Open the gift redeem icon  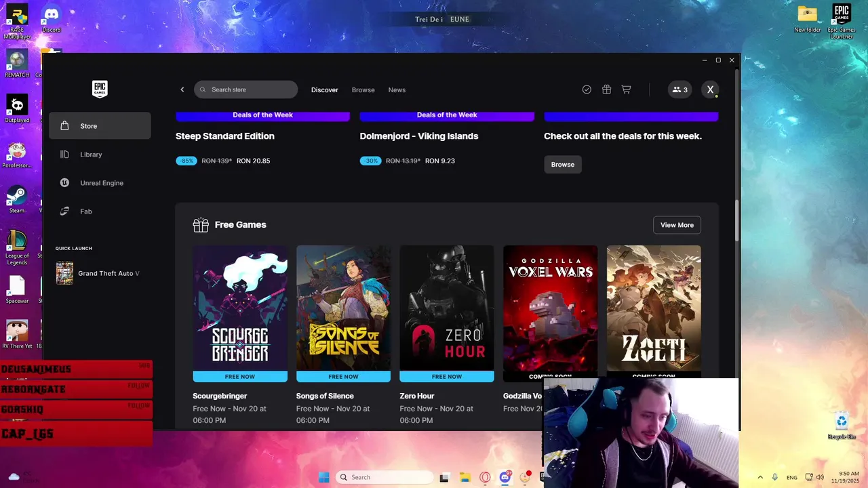point(606,89)
